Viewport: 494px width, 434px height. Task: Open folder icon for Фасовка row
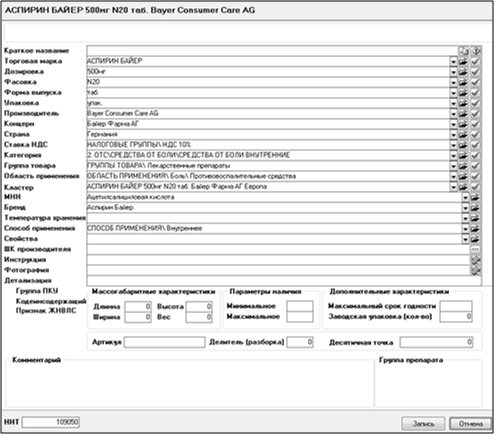[463, 82]
